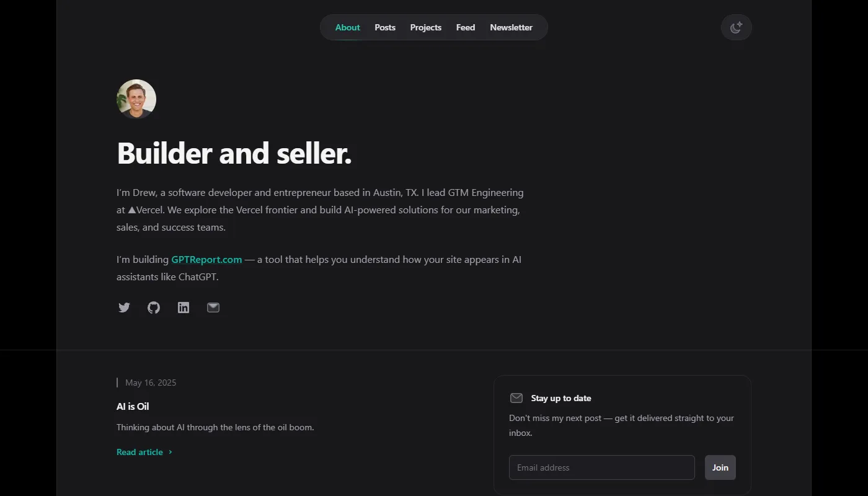Open the LinkedIn profile icon
Screen dimensions: 868x496
[x=184, y=308]
